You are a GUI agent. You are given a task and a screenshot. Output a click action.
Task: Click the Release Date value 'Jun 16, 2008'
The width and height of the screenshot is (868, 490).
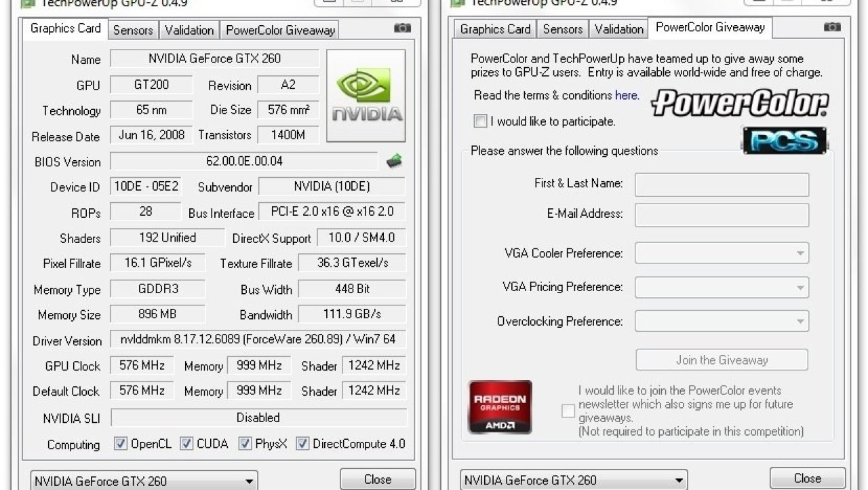point(151,134)
